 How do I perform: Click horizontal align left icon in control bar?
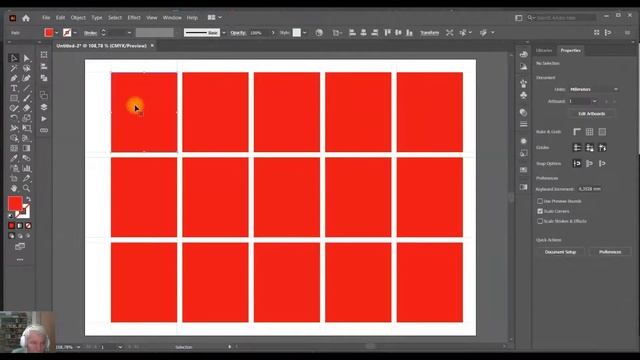(352, 33)
